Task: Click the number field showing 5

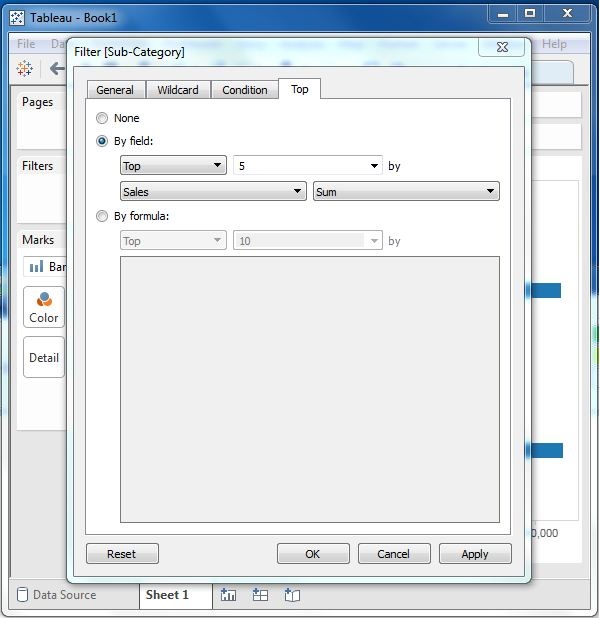Action: [300, 166]
